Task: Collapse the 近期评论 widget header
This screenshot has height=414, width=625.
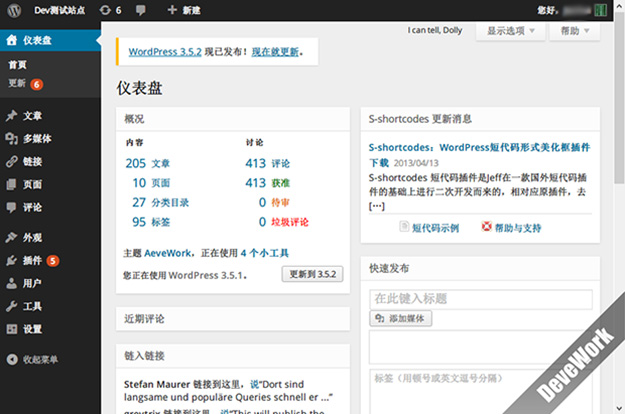Action: pos(233,318)
